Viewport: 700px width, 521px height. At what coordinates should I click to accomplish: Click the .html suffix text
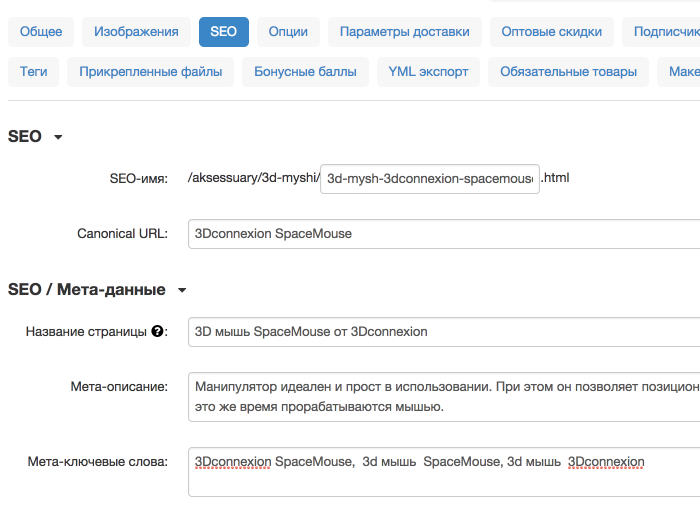pyautogui.click(x=555, y=178)
